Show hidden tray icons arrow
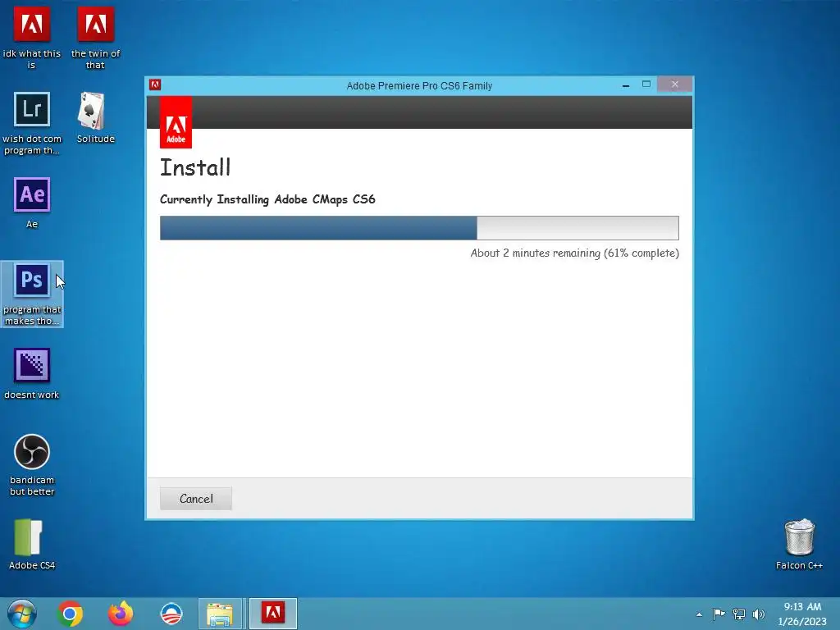 (699, 614)
